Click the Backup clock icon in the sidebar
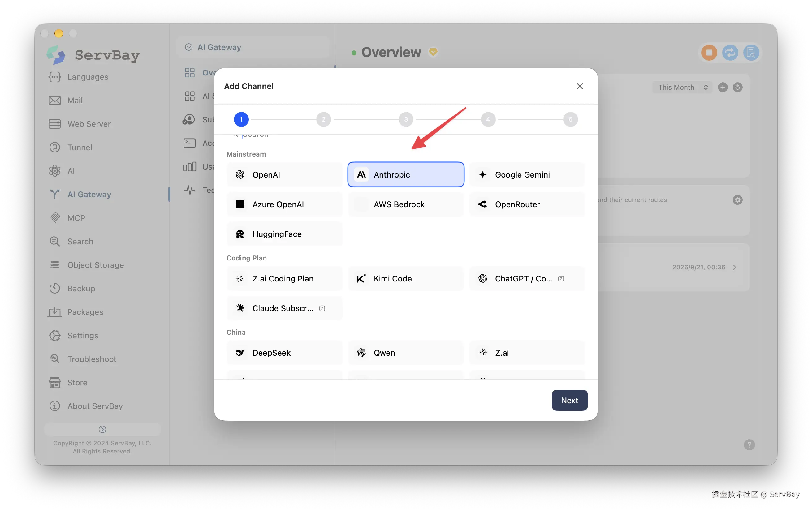812x511 pixels. (x=55, y=289)
